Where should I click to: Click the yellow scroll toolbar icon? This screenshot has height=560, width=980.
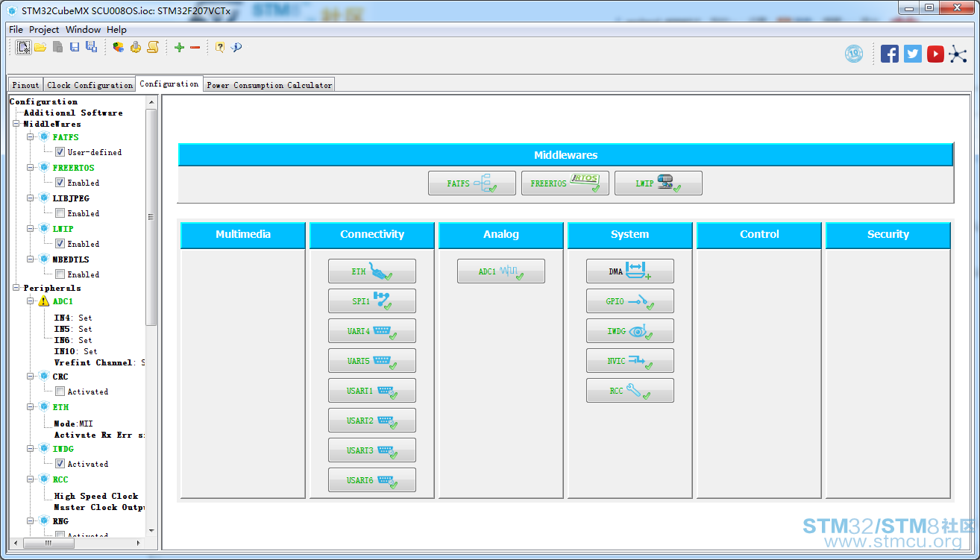tap(153, 47)
